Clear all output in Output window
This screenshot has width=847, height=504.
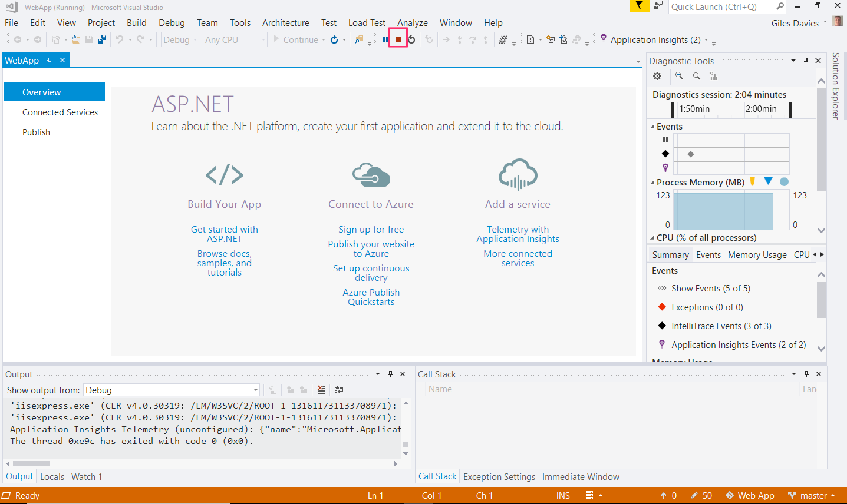click(x=321, y=389)
